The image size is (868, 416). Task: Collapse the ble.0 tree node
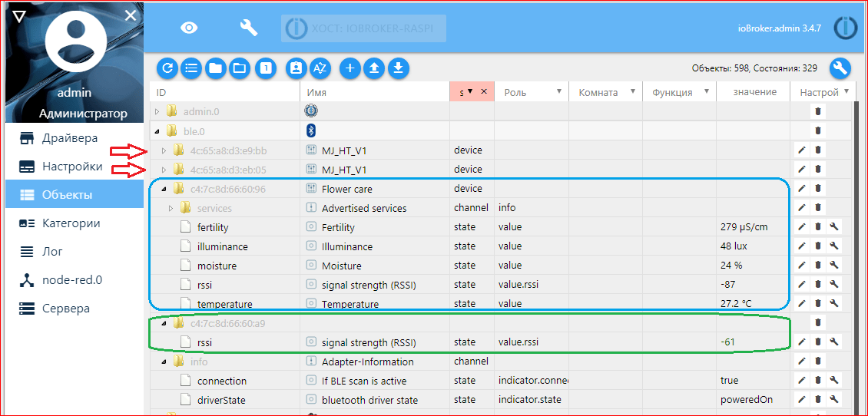tap(157, 130)
